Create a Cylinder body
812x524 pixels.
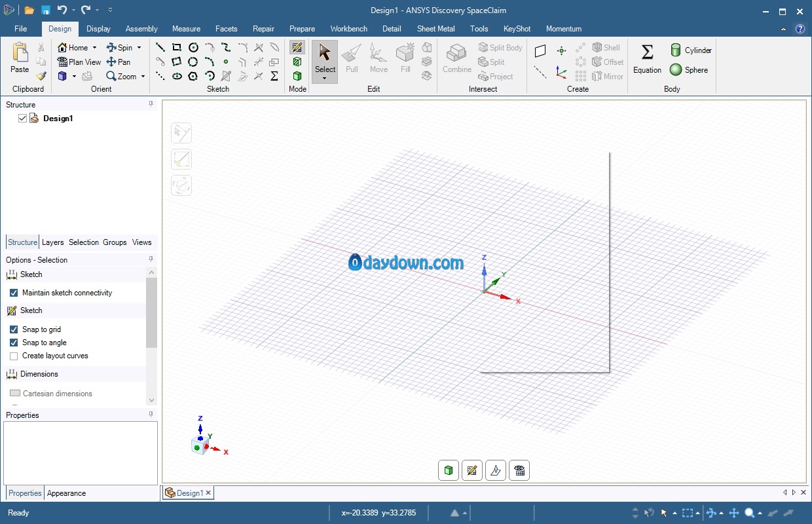pos(691,50)
